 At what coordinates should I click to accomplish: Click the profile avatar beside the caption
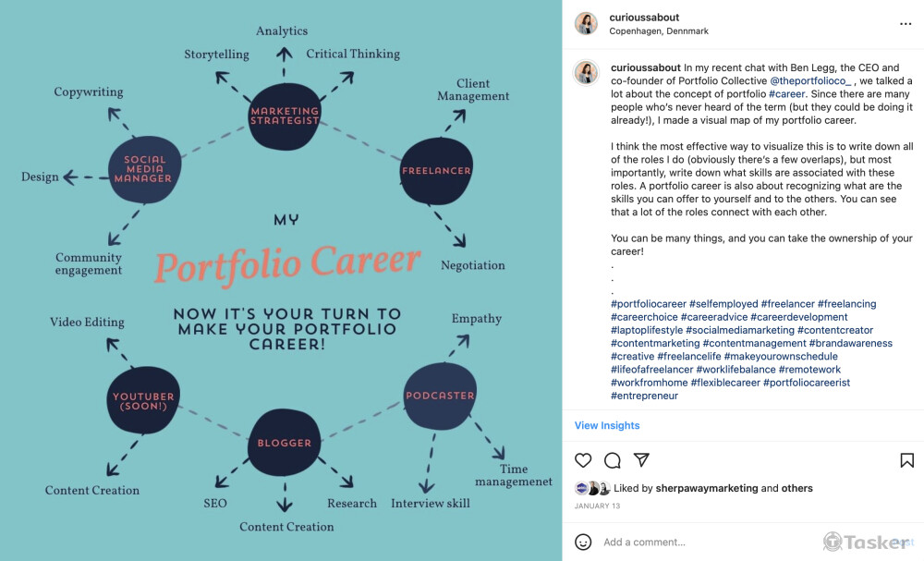click(586, 72)
